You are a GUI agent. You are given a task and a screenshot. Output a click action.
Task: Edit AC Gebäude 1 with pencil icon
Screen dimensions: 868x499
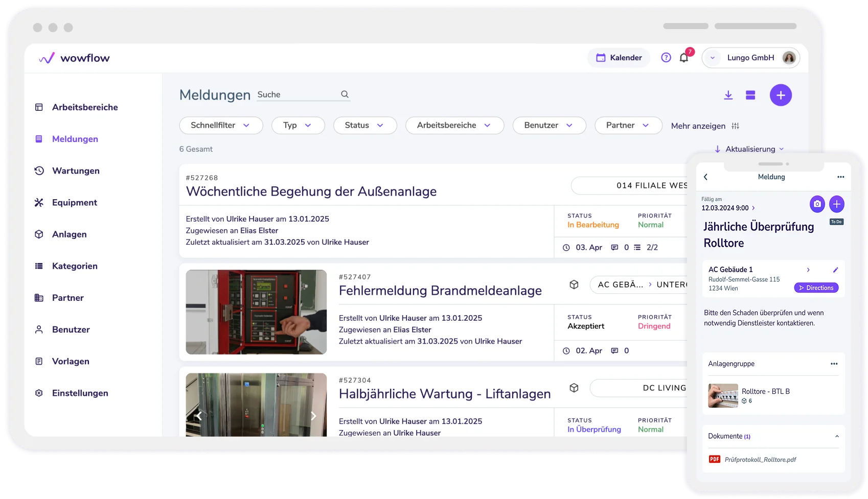point(835,270)
